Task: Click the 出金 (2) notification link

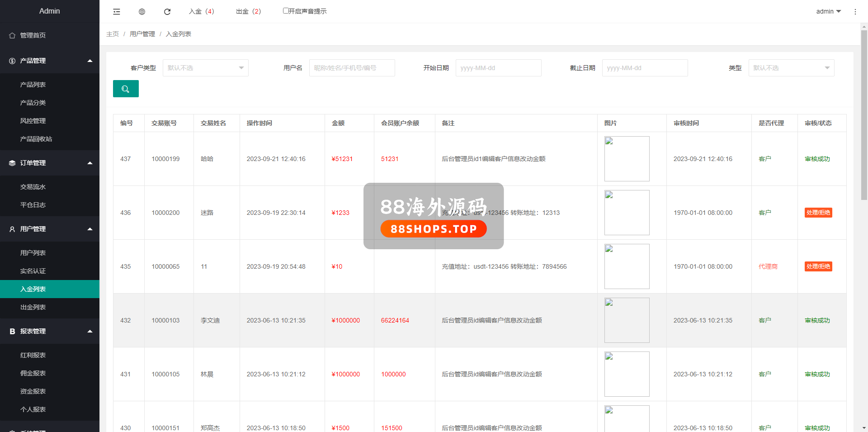Action: (248, 11)
